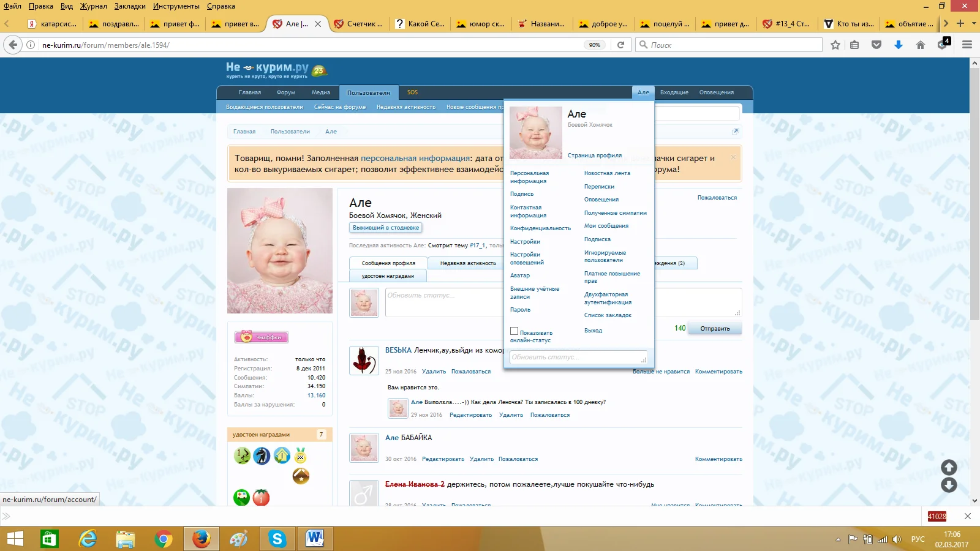
Task: Open the Закладки menu in the menu bar
Action: [129, 6]
